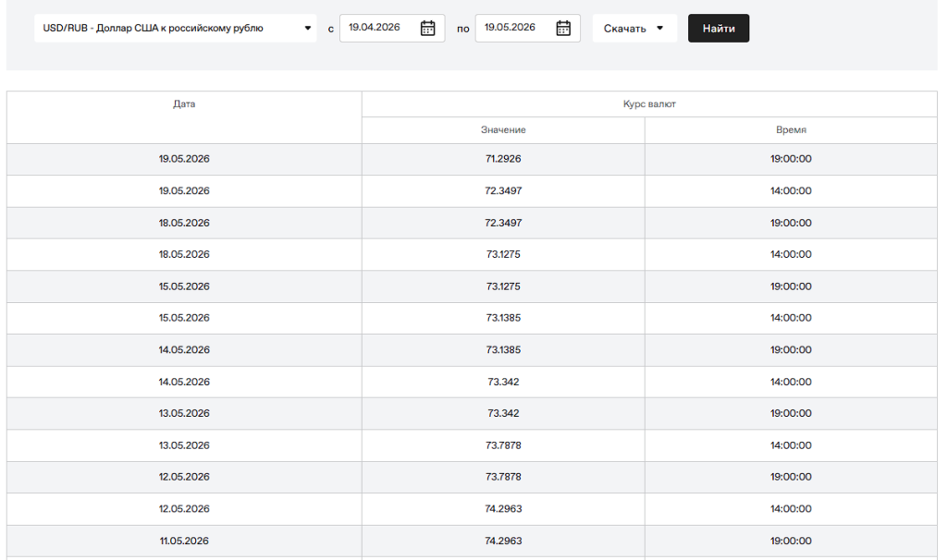Focus the start date field 19.04.2026
The height and width of the screenshot is (560, 947).
click(x=392, y=28)
